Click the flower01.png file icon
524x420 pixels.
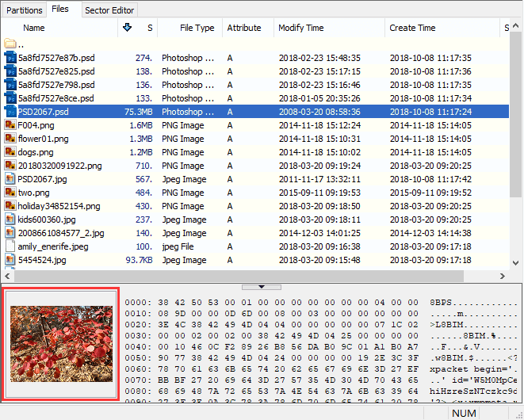10,139
